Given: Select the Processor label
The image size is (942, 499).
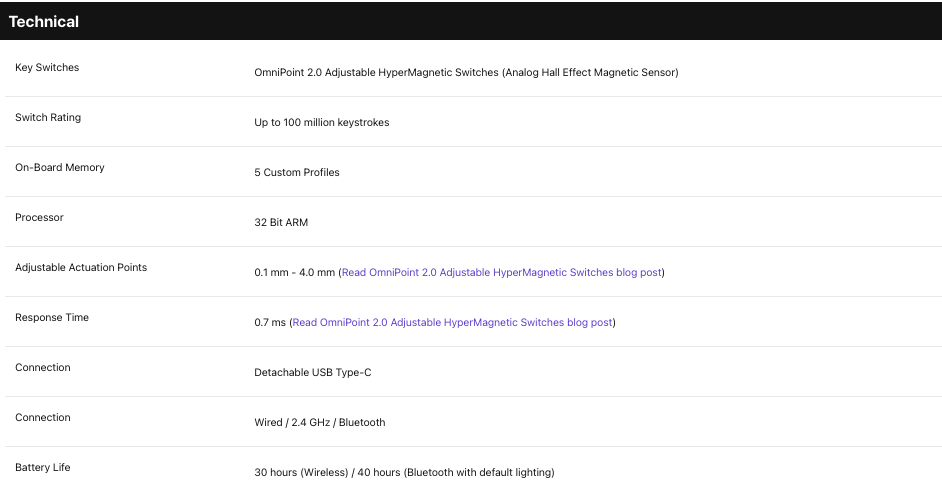Looking at the screenshot, I should [39, 217].
